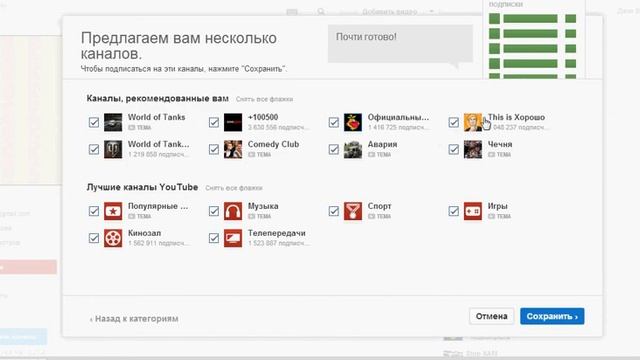640x360 pixels.
Task: Clear all flags for recommended channels
Action: click(264, 99)
